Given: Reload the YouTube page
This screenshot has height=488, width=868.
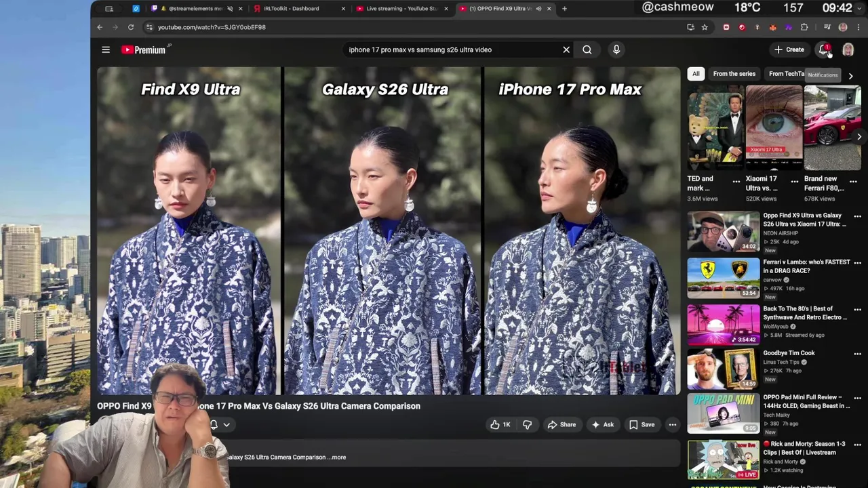Looking at the screenshot, I should tap(131, 27).
